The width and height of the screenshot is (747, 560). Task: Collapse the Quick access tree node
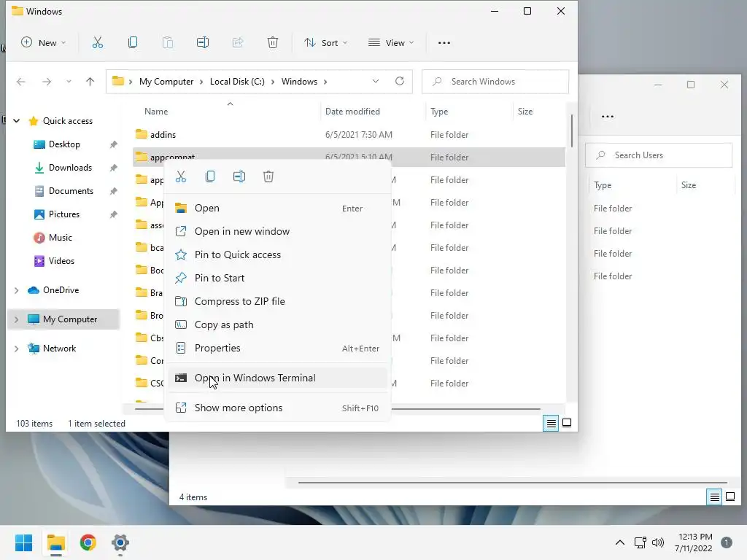[17, 121]
